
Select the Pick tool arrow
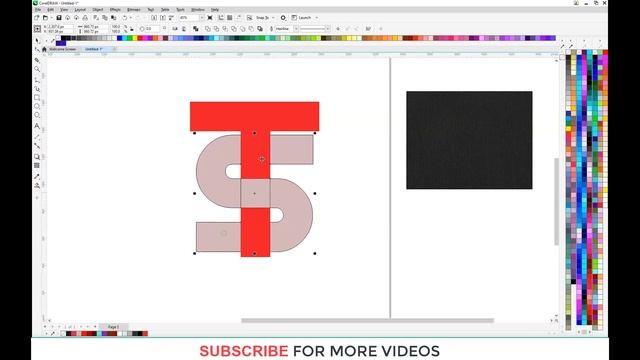tap(38, 40)
